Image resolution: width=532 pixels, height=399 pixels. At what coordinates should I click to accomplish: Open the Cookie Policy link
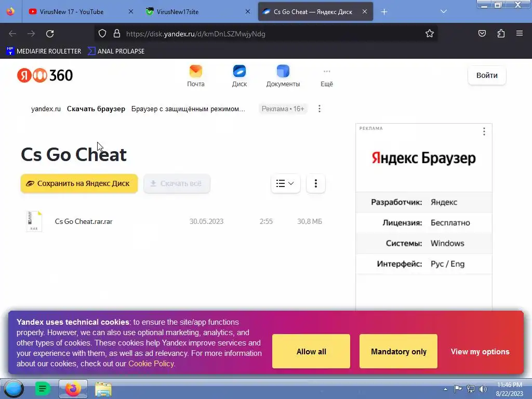(151, 364)
